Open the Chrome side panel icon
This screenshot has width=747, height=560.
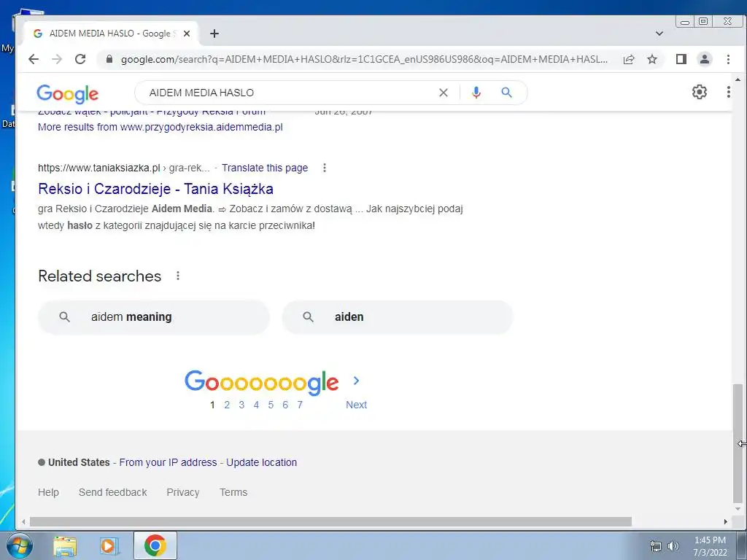coord(681,59)
